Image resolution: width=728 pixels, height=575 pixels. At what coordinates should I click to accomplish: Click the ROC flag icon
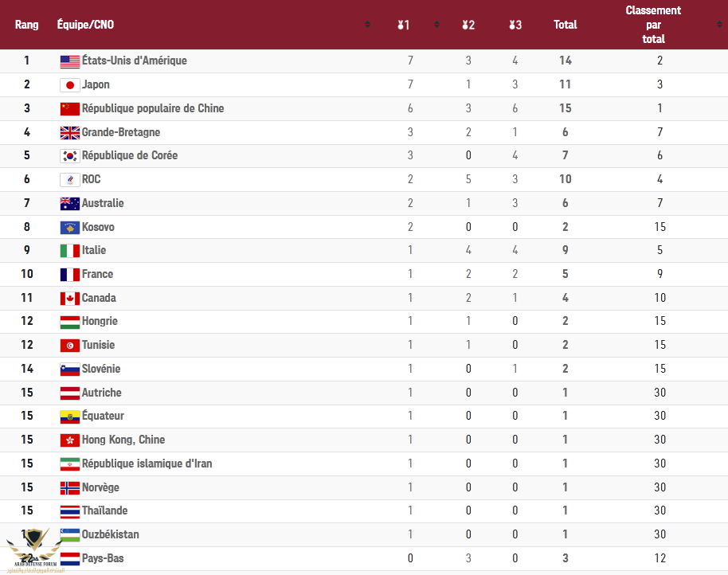69,180
